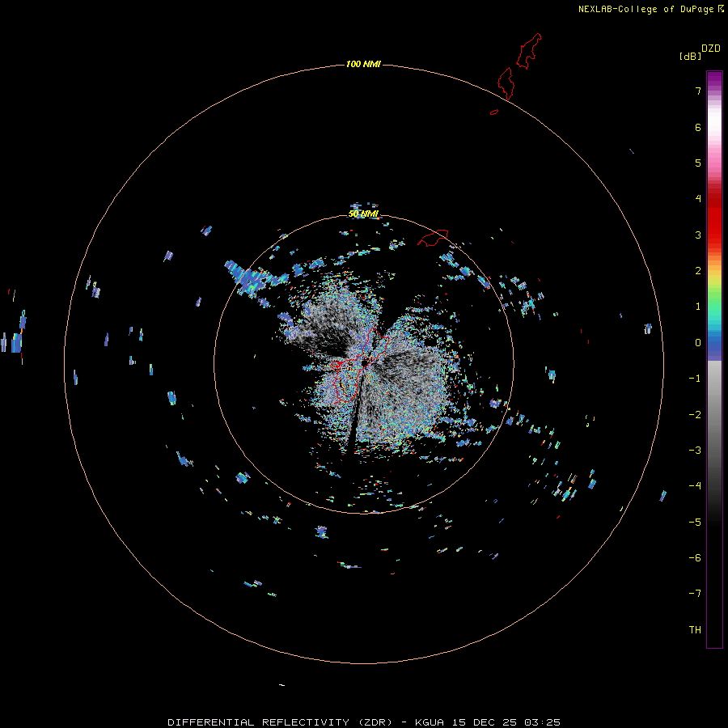Click the 6 value on color scale

point(698,127)
